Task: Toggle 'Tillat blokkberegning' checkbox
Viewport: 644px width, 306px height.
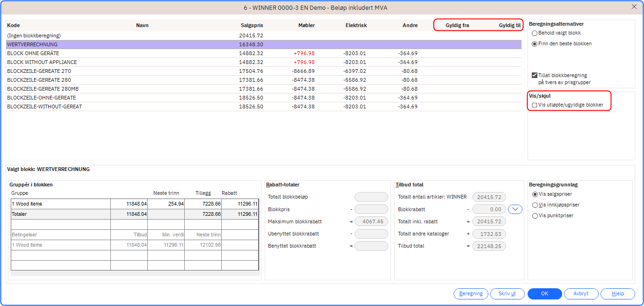Action: pos(535,75)
